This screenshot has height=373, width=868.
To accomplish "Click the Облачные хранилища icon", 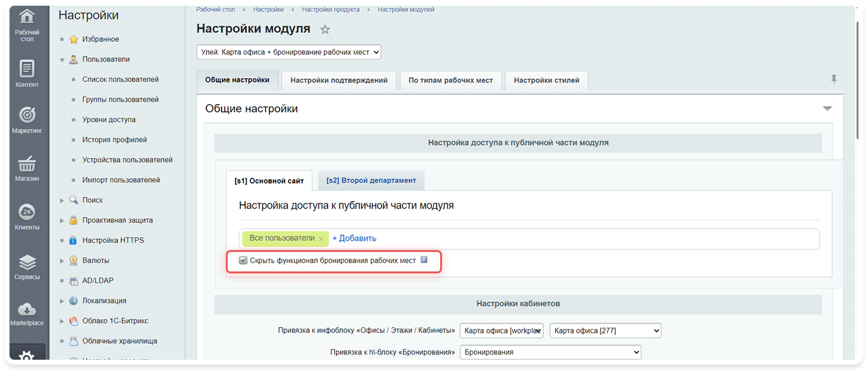I will (x=74, y=341).
